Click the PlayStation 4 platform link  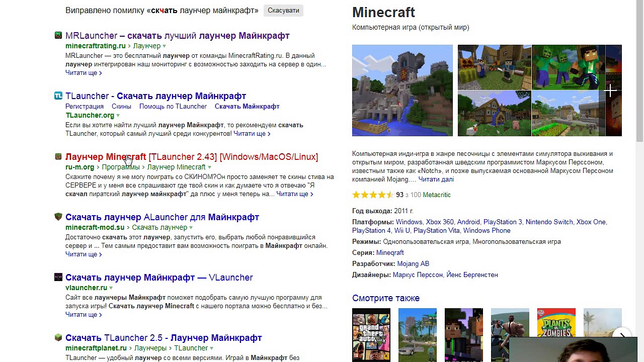(x=371, y=231)
